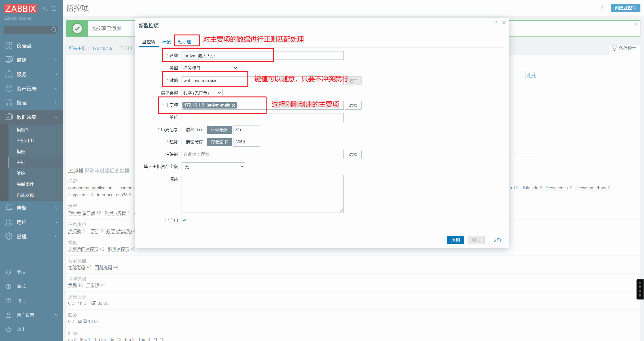Click the 服务 services icon
644x341 pixels.
point(9,74)
